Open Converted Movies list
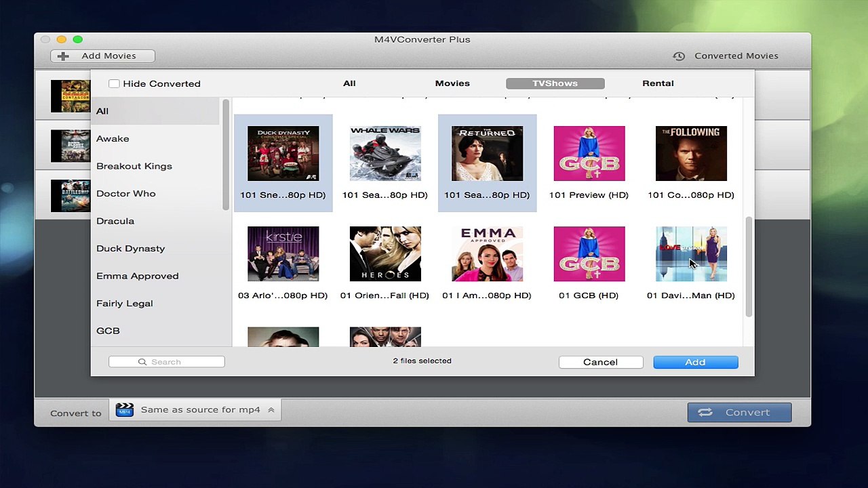Image resolution: width=868 pixels, height=488 pixels. click(x=726, y=56)
